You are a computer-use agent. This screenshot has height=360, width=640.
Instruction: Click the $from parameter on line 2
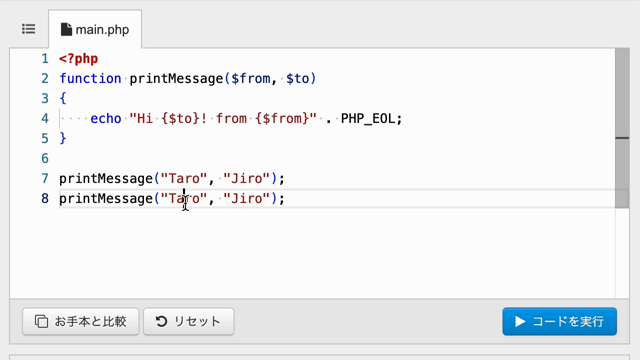point(251,78)
